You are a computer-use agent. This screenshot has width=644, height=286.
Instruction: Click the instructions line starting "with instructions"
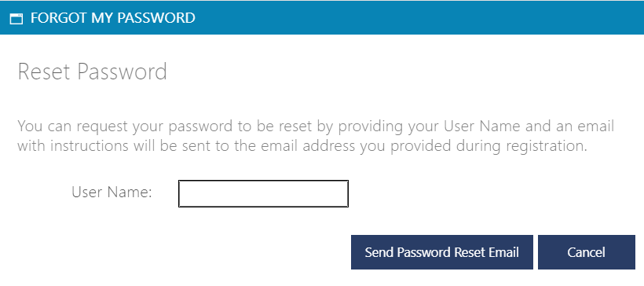click(x=302, y=146)
